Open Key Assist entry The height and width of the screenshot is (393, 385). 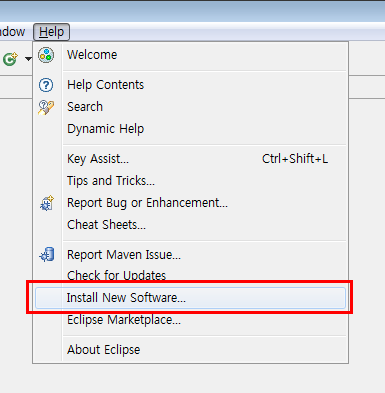[x=190, y=159]
